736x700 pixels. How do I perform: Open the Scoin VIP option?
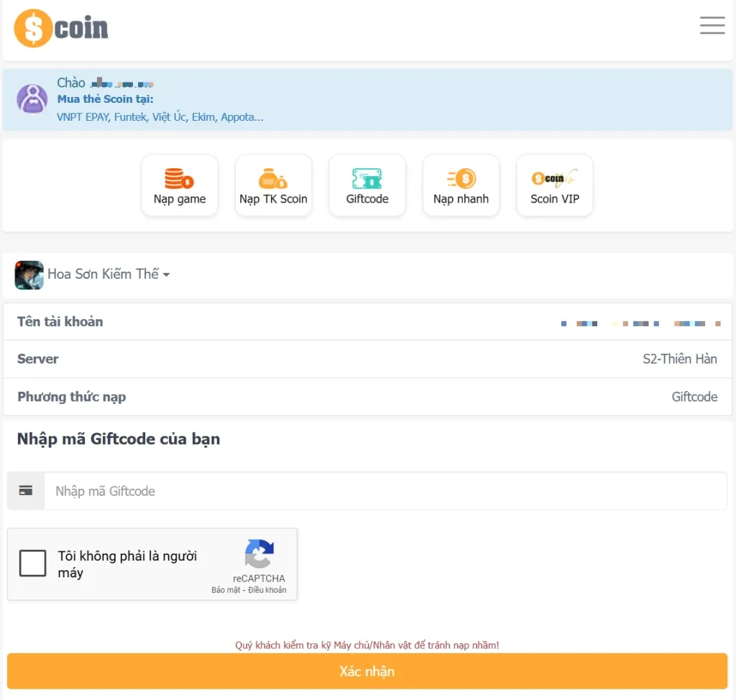click(x=555, y=185)
